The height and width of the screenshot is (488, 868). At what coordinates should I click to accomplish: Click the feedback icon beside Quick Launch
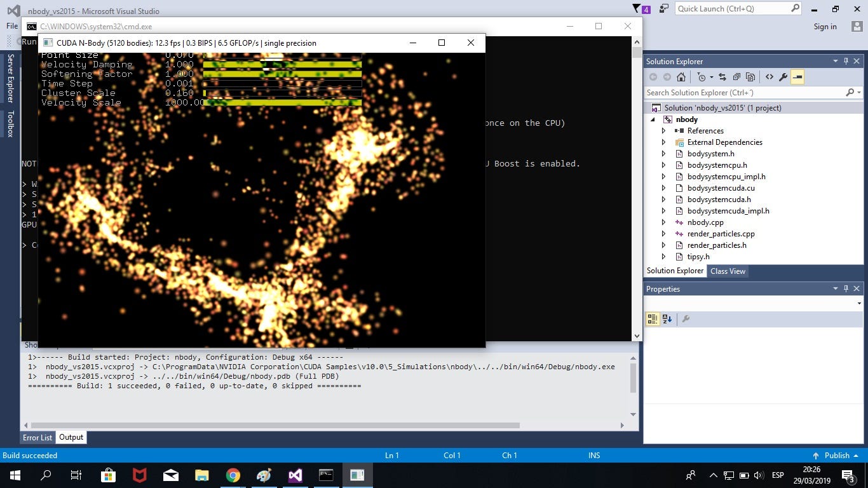(664, 9)
